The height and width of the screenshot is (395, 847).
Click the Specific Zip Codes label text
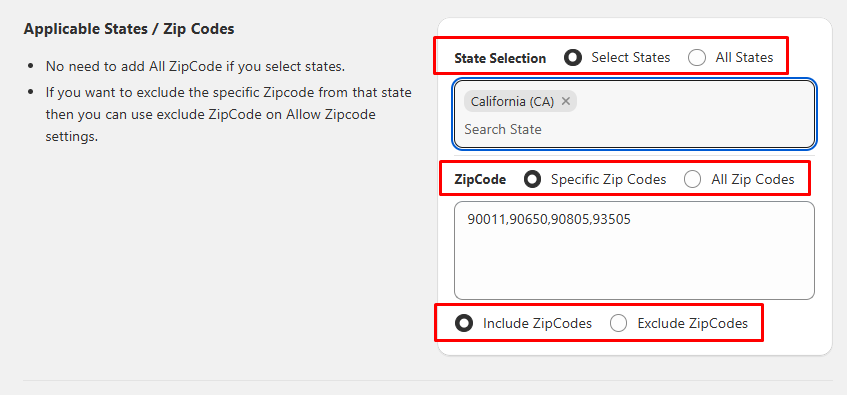tap(608, 179)
